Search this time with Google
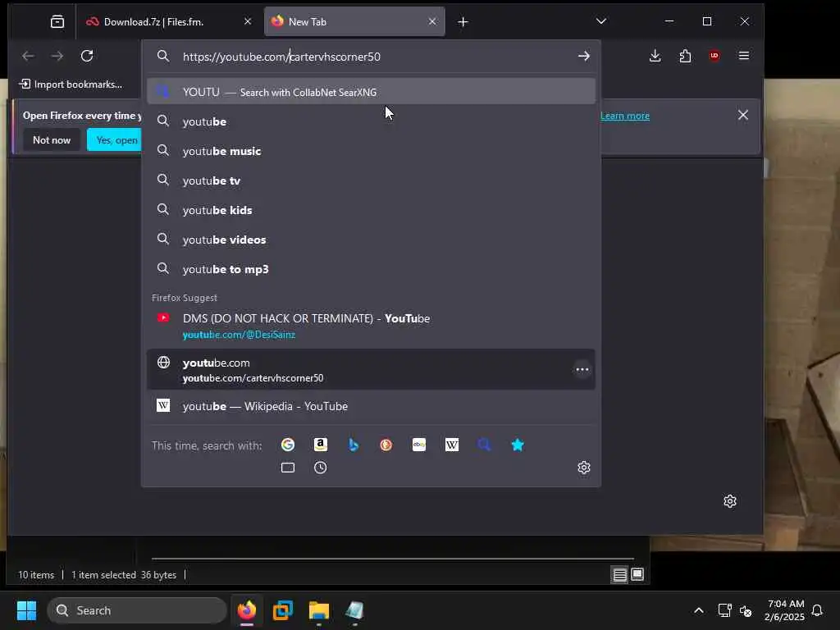This screenshot has height=630, width=840. (x=288, y=445)
